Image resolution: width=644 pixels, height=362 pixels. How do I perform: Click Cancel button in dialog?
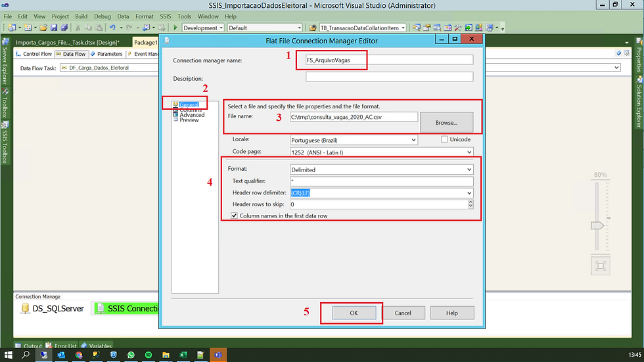tap(403, 313)
